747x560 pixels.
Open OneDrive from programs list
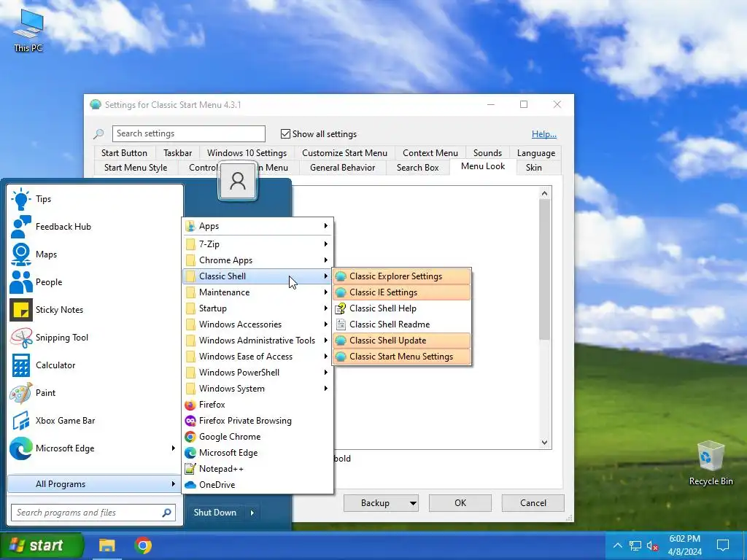point(258,485)
